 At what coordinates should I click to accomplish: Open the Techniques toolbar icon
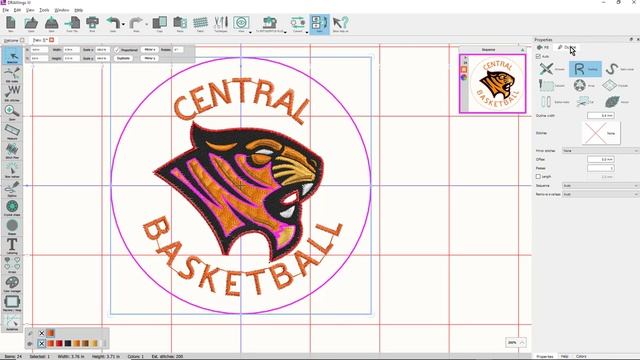(221, 23)
